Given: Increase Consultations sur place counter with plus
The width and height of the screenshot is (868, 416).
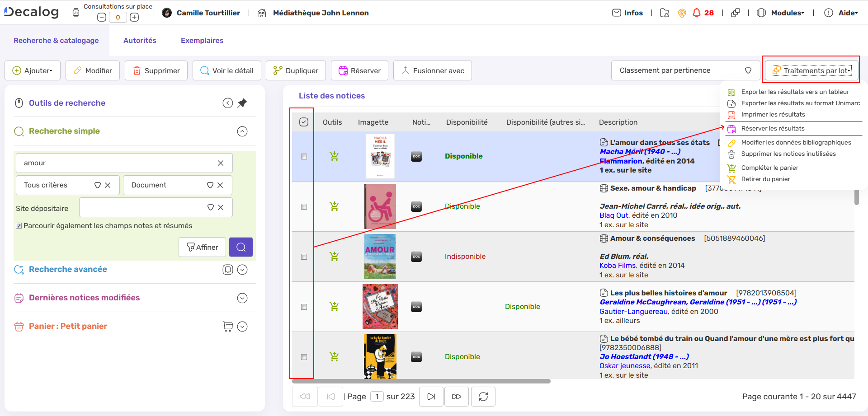Looking at the screenshot, I should pos(134,17).
